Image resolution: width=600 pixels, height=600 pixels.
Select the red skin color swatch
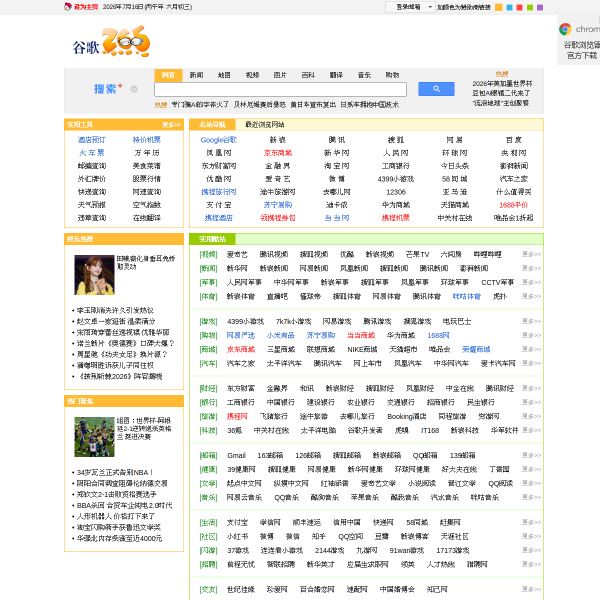[x=520, y=7]
